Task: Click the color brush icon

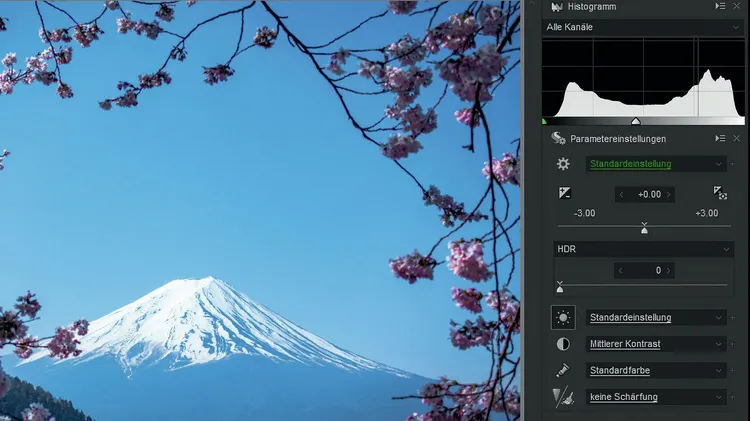Action: coord(563,370)
